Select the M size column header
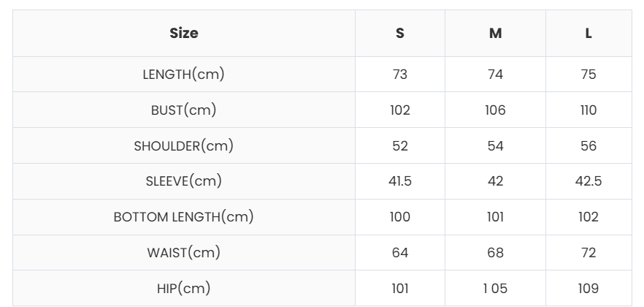This screenshot has height=307, width=644. click(495, 34)
